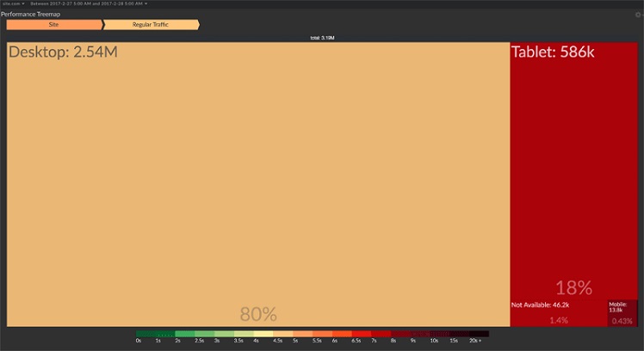The image size is (644, 351).
Task: Click the total 3.19M label
Action: (322, 38)
